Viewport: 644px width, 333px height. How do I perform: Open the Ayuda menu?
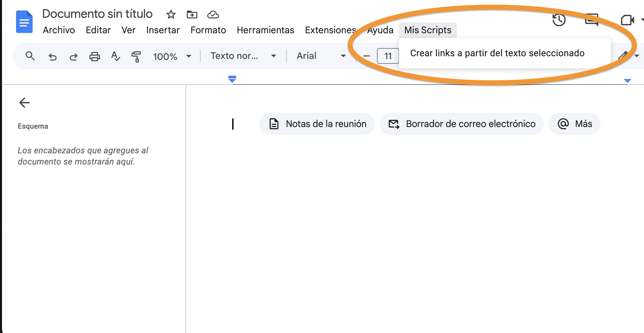pyautogui.click(x=380, y=30)
